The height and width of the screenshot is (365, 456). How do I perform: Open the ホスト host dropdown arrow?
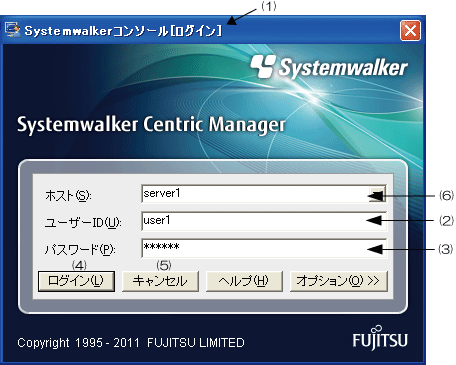[377, 194]
